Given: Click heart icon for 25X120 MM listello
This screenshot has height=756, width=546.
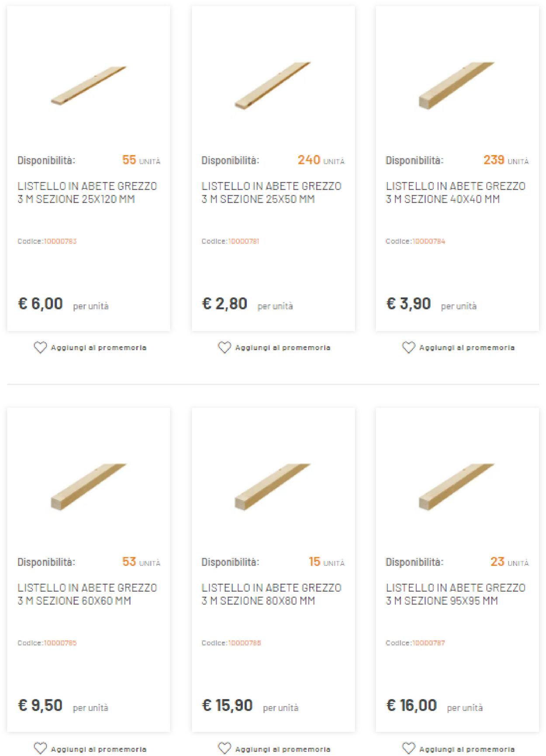Looking at the screenshot, I should pyautogui.click(x=40, y=347).
